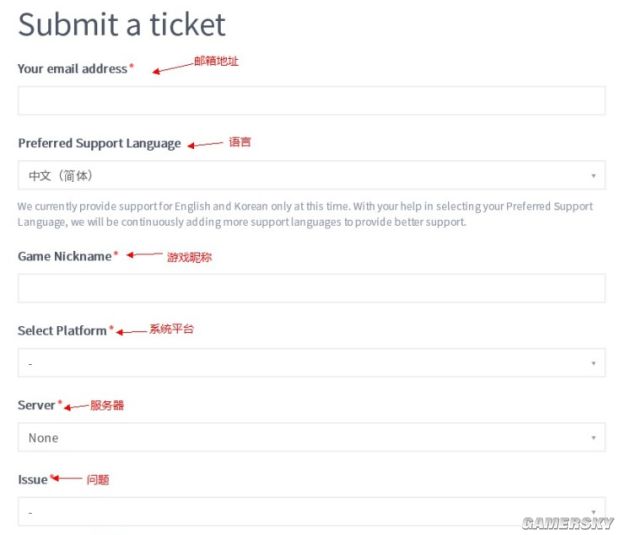
Task: Click the "Game Nickname" label
Action: coord(65,256)
